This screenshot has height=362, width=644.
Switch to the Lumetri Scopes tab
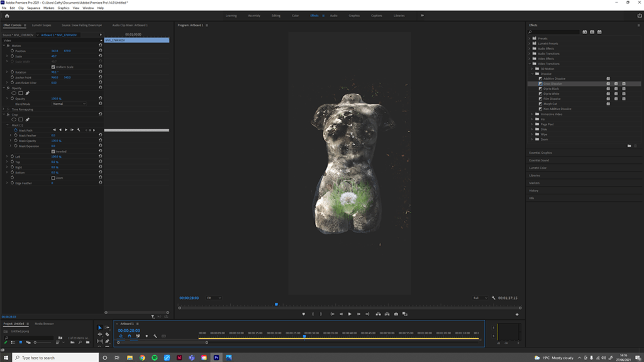pyautogui.click(x=42, y=25)
